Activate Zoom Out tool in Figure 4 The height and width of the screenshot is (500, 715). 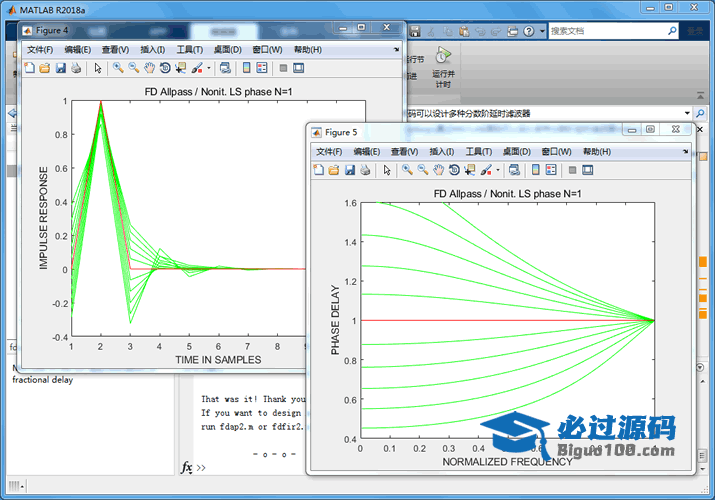134,68
